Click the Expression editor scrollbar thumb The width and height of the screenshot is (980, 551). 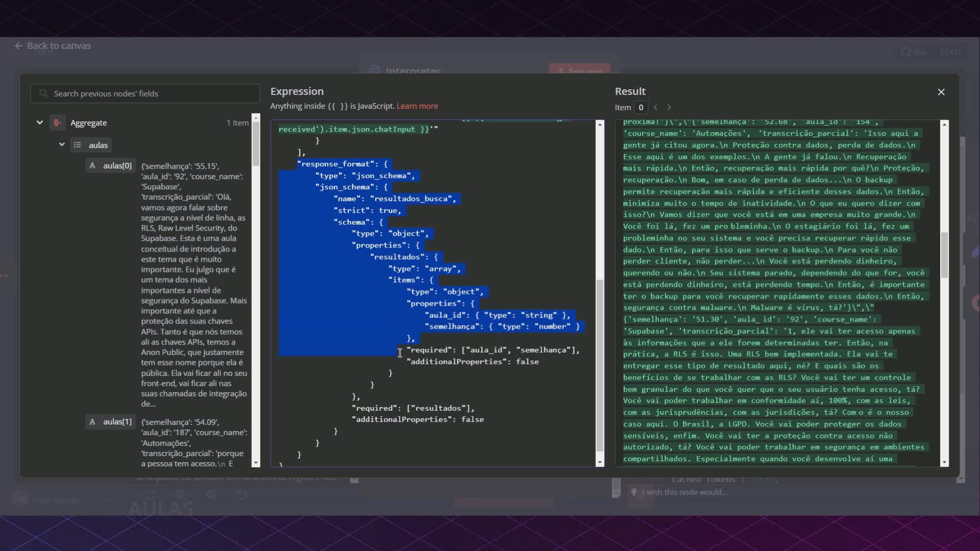pos(600,365)
